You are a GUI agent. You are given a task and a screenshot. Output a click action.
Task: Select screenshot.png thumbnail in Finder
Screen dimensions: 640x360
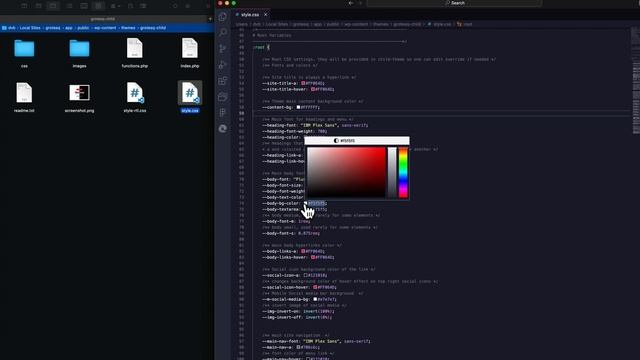(79, 93)
